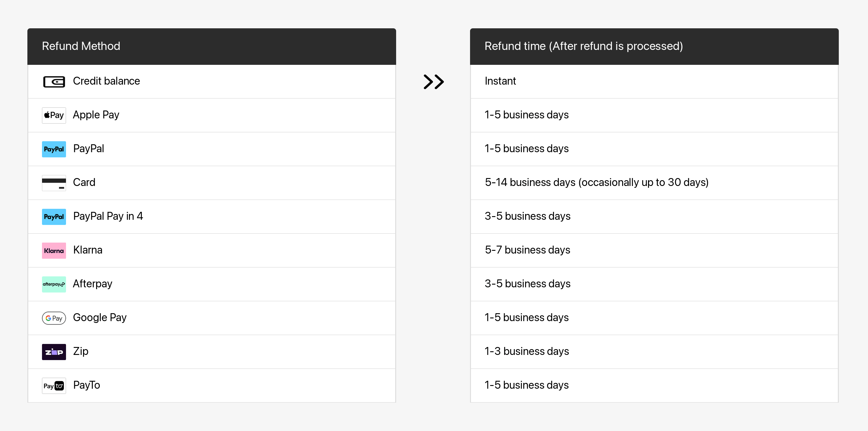
Task: Click the 5-14 business days text
Action: [x=596, y=182]
